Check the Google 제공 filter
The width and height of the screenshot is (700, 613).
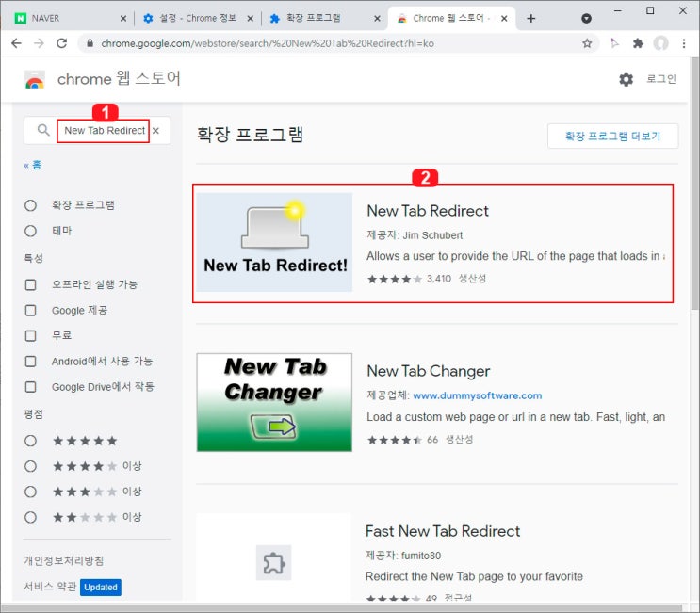coord(30,310)
